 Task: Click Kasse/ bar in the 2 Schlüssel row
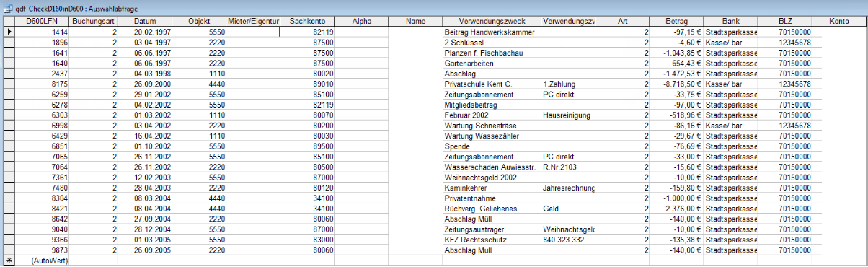pyautogui.click(x=731, y=43)
